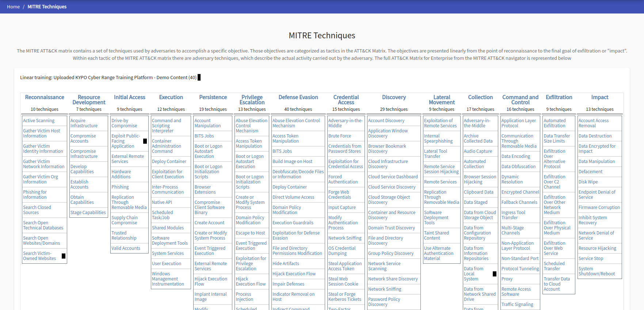Select User Execution technique
Viewport: 644px width, 310px height.
167,264
